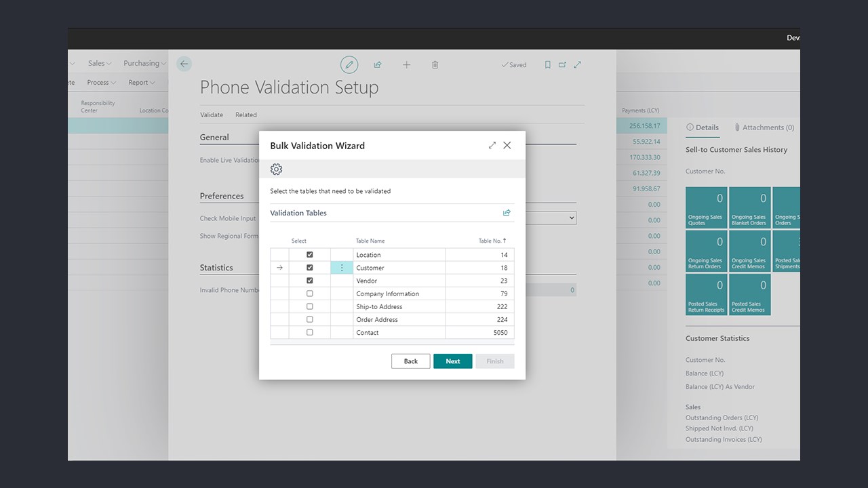Click the plus icon to add new

coord(407,64)
